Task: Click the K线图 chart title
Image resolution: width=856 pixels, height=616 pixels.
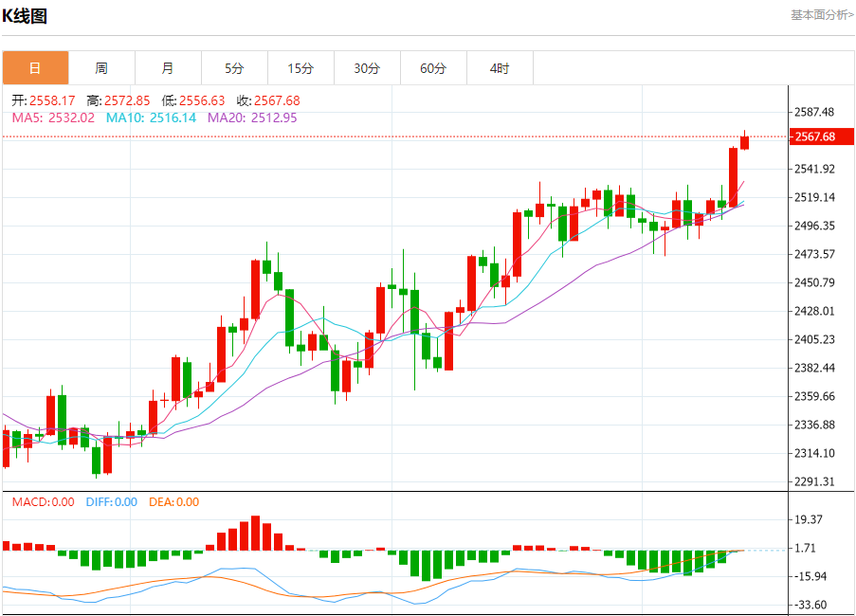Action: click(25, 16)
